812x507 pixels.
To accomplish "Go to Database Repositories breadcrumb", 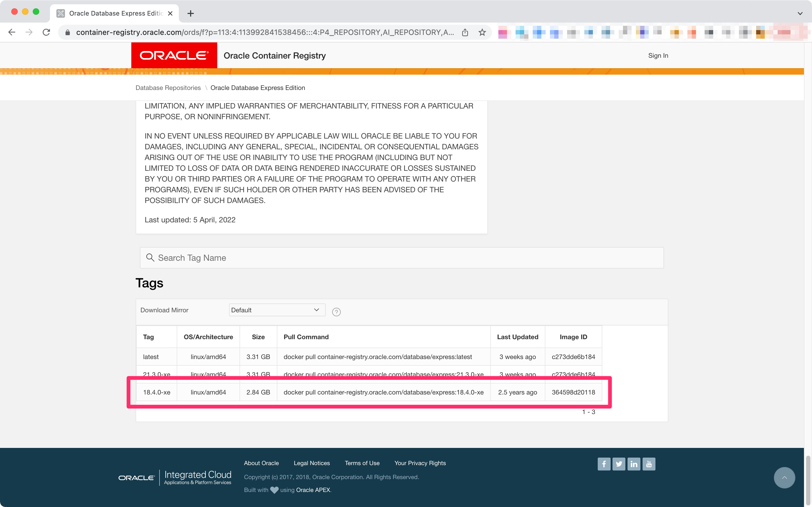I will coord(168,88).
